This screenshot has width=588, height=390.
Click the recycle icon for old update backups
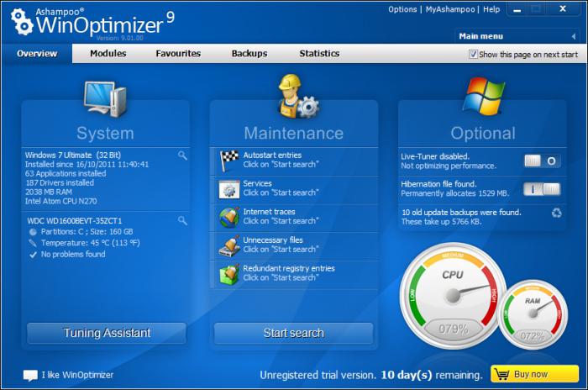click(556, 213)
